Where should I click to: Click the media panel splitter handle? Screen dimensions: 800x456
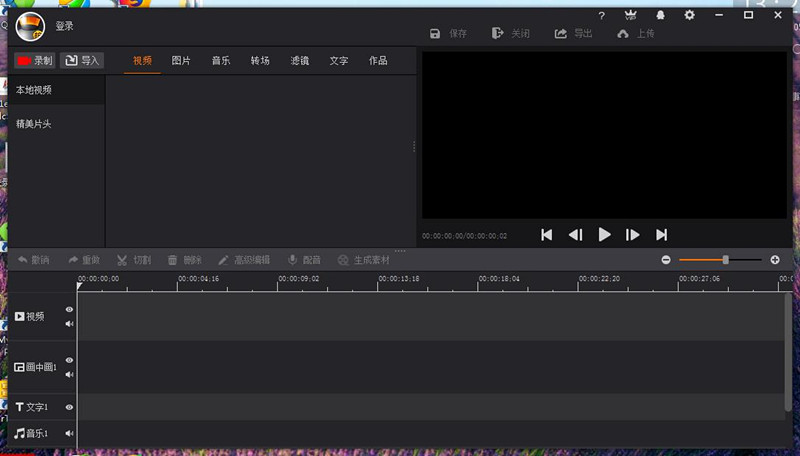[414, 147]
